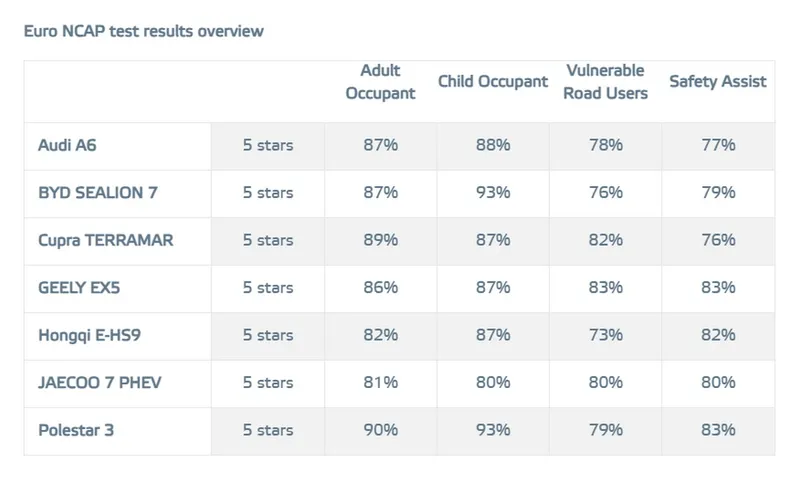Click the GEELY EX5 car name

click(x=81, y=287)
